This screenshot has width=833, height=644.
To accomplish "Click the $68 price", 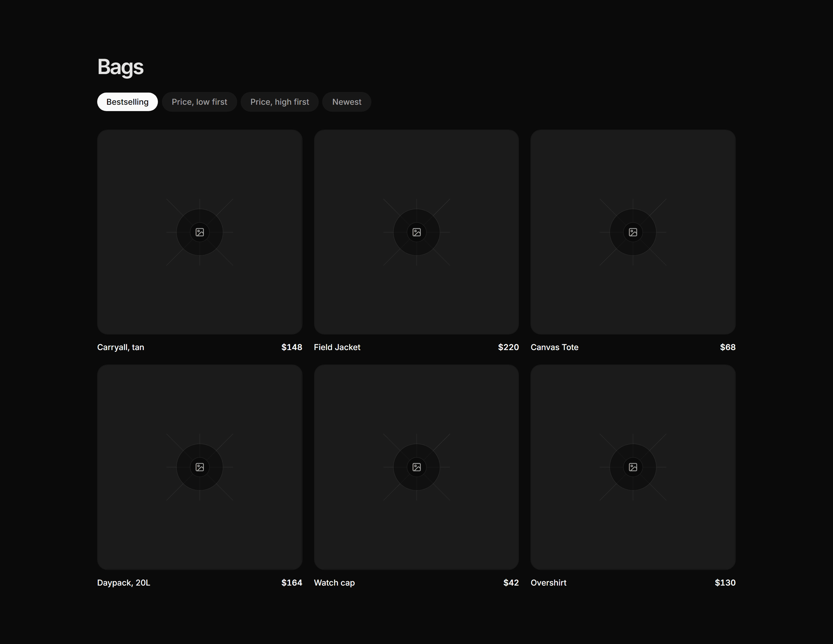I will click(x=728, y=347).
